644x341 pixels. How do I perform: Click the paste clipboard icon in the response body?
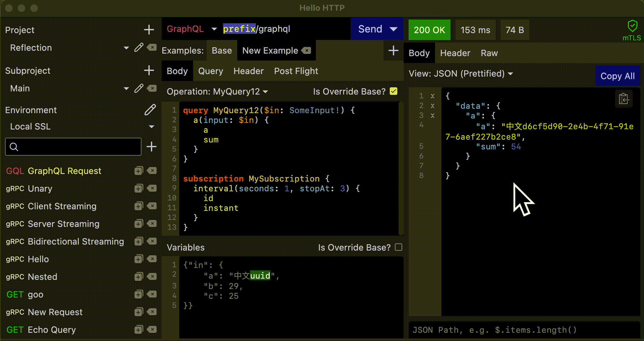(624, 99)
